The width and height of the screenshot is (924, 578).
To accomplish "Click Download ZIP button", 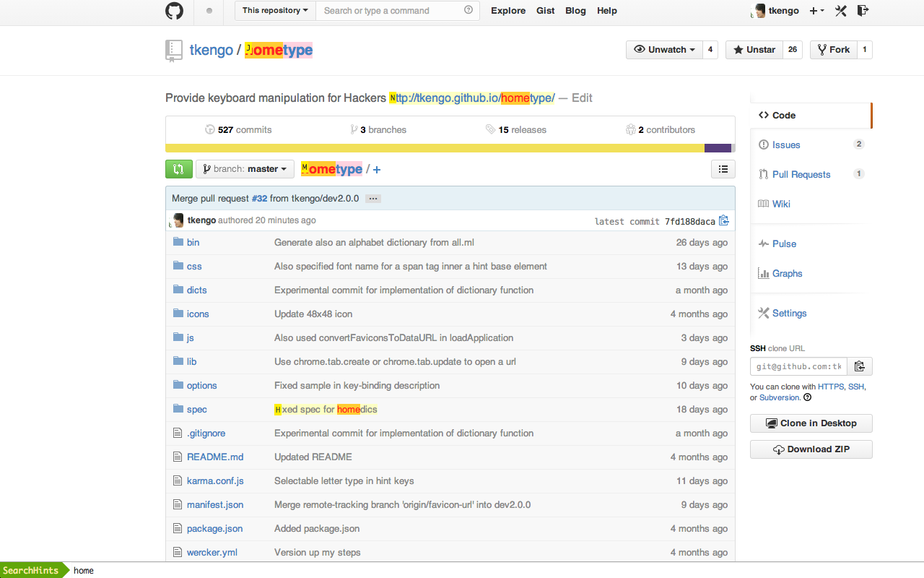I will pyautogui.click(x=811, y=449).
